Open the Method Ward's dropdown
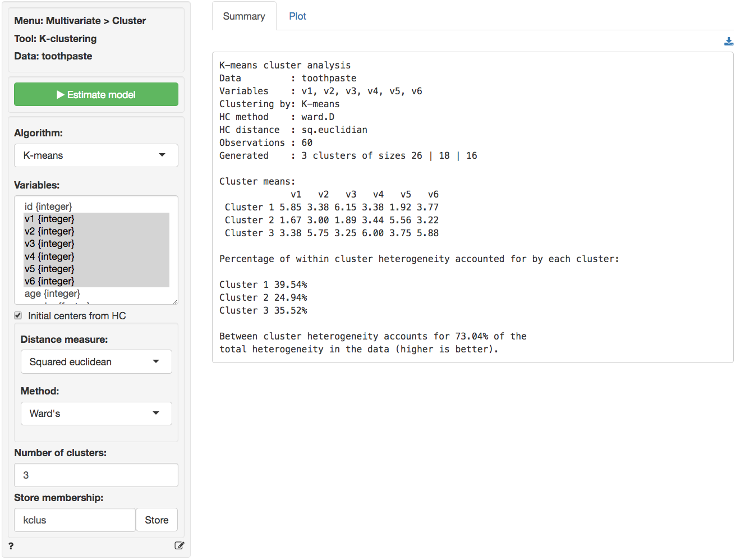Image resolution: width=736 pixels, height=560 pixels. point(96,414)
